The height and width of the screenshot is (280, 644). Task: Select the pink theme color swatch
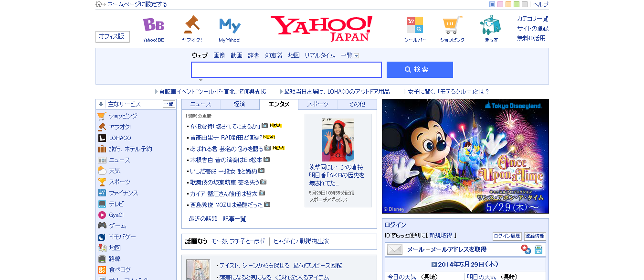[500, 4]
